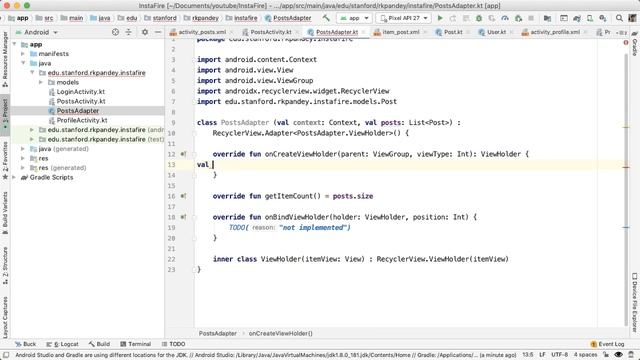Click the Select Opened File target icon
640x360 pixels.
[116, 32]
